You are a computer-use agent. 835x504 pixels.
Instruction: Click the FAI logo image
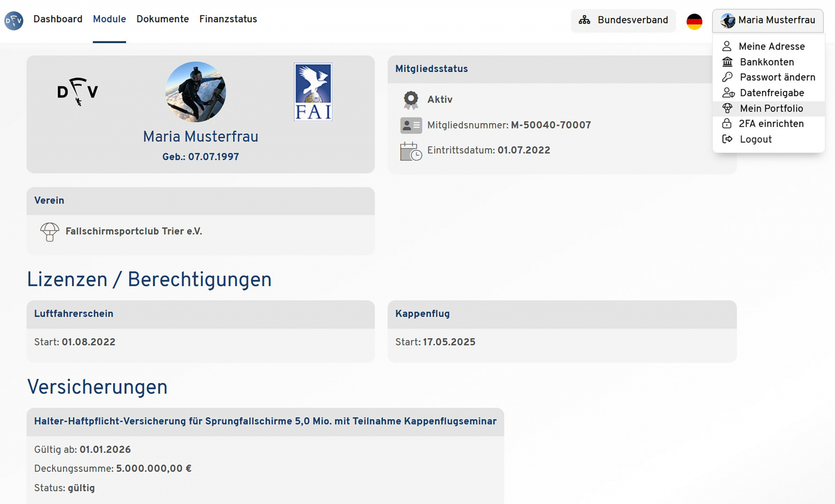(313, 92)
